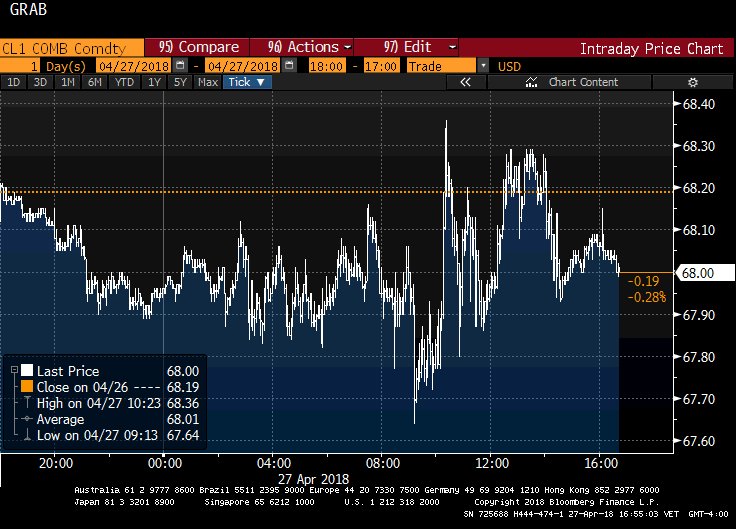
Task: Click the Chart Content label
Action: coord(584,82)
